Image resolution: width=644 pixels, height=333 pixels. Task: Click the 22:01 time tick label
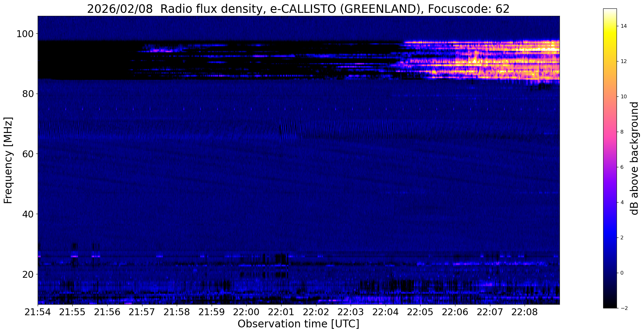[281, 312]
